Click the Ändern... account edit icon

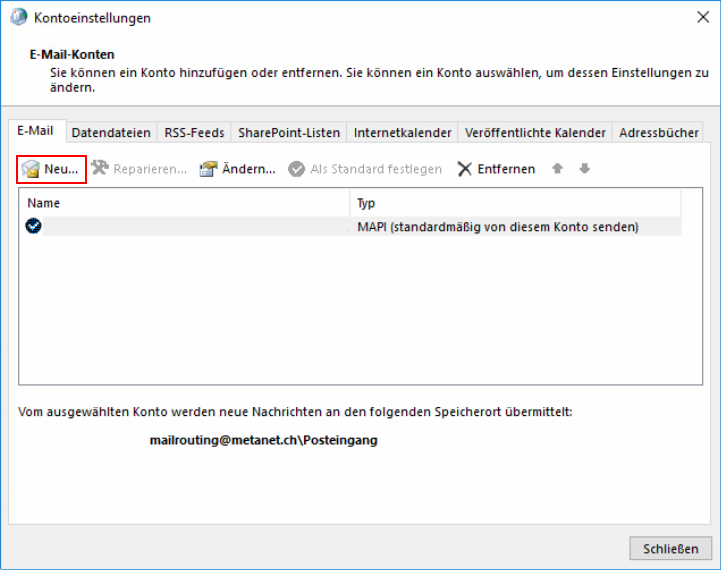click(209, 169)
